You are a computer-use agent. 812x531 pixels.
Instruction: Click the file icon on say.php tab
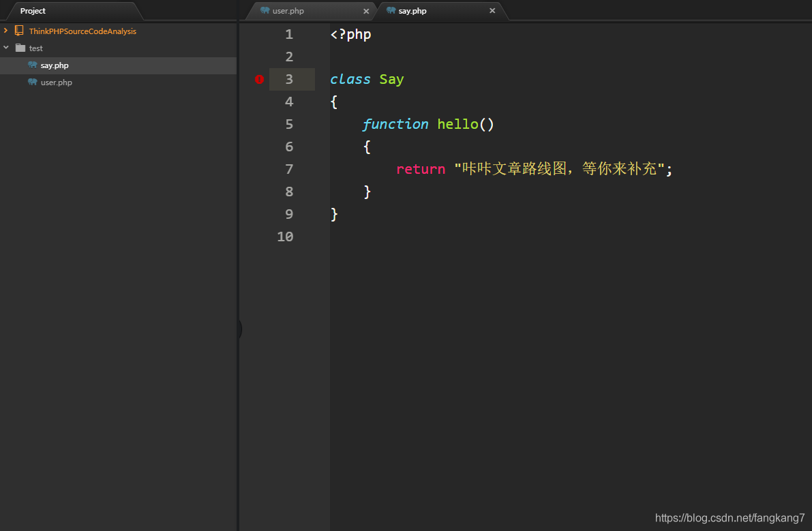(391, 11)
